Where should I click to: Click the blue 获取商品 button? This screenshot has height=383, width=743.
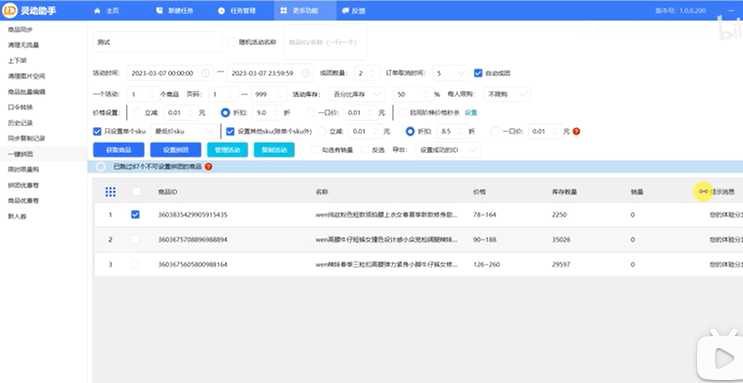pos(118,150)
